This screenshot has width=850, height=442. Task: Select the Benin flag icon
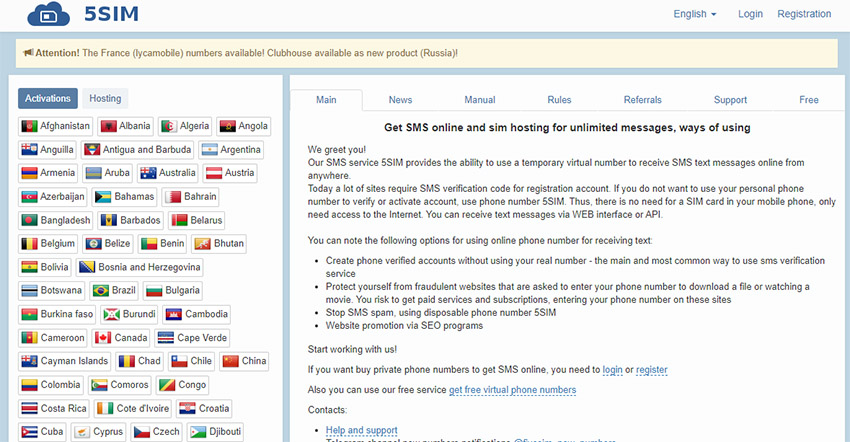(x=149, y=244)
